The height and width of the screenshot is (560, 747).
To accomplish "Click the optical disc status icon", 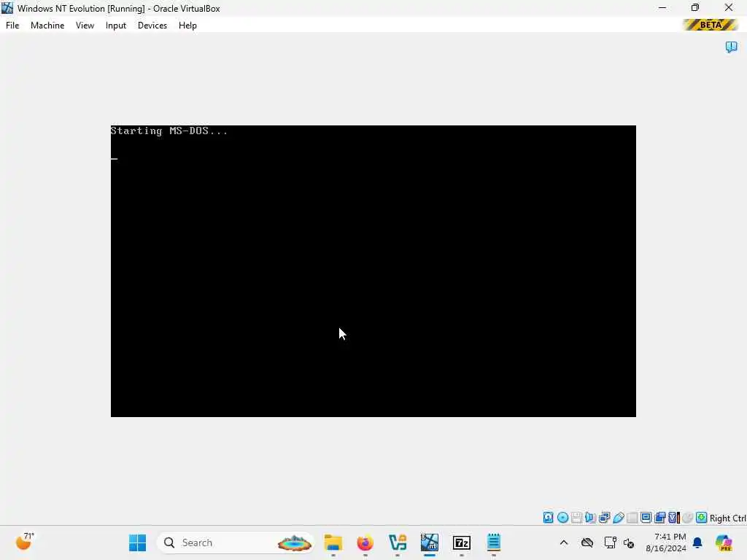I will click(562, 518).
